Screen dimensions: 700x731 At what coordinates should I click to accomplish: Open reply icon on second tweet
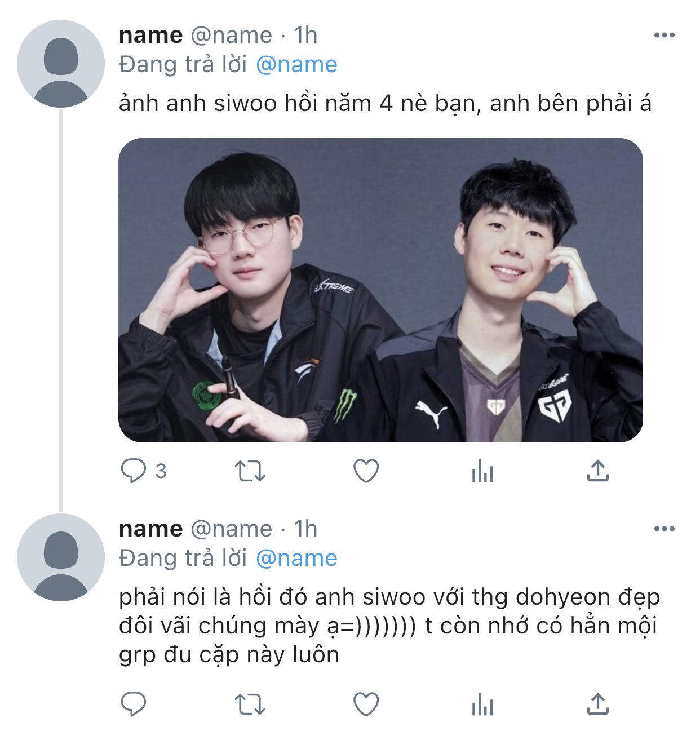coord(134,704)
